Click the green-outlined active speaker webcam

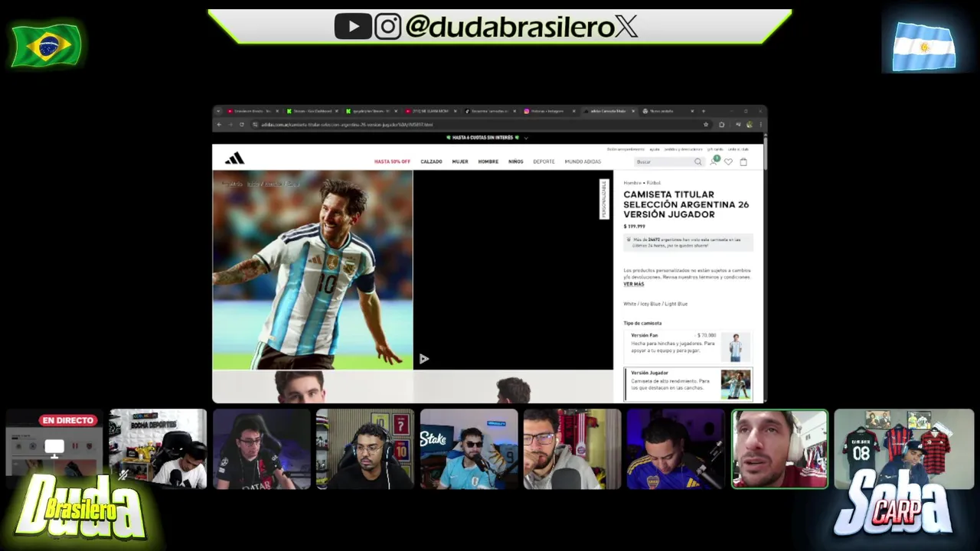[779, 448]
